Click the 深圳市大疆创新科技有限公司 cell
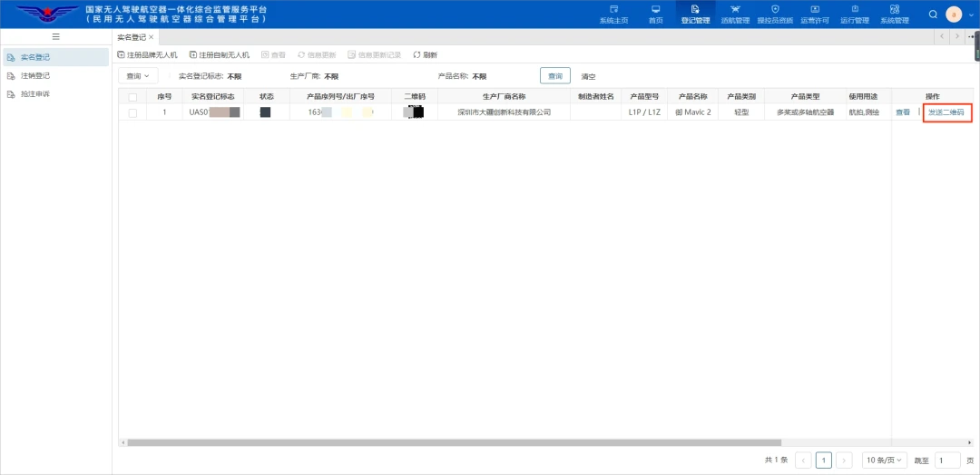 click(504, 113)
